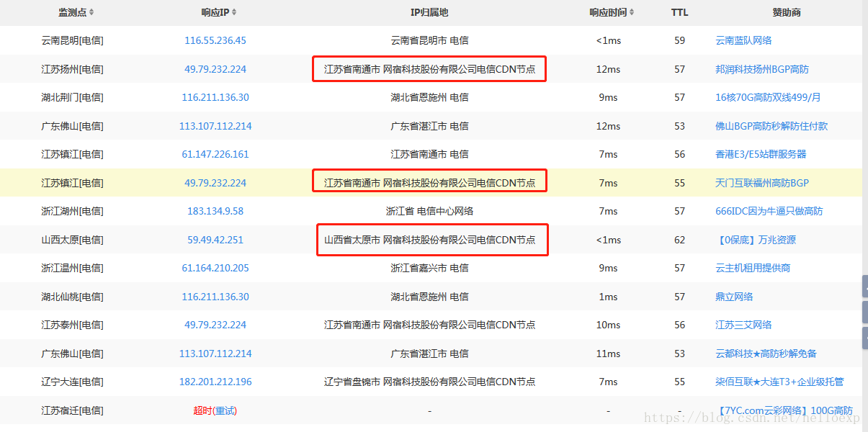Open sponsor link 云南蓝队网络
868x432 pixels.
coord(743,40)
